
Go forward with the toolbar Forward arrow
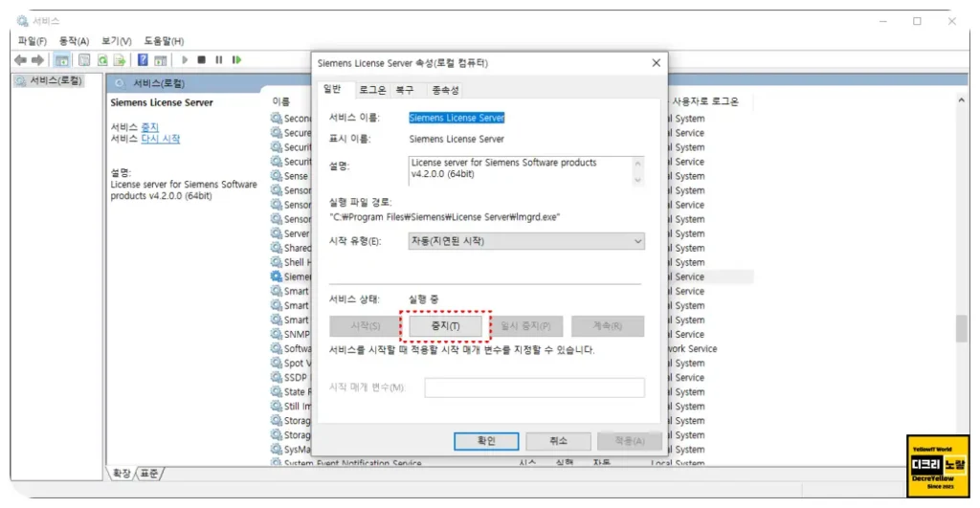37,60
